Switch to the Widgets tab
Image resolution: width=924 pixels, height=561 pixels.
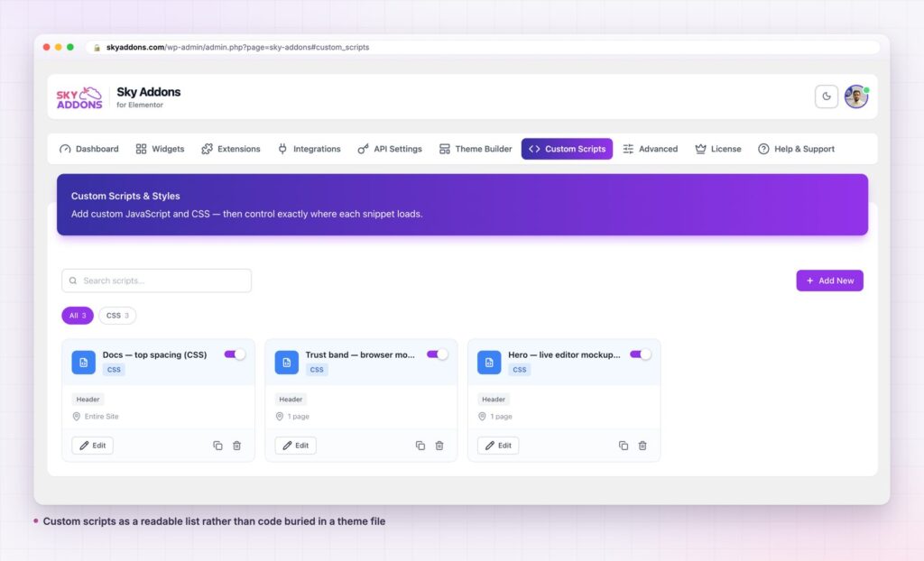pos(161,149)
